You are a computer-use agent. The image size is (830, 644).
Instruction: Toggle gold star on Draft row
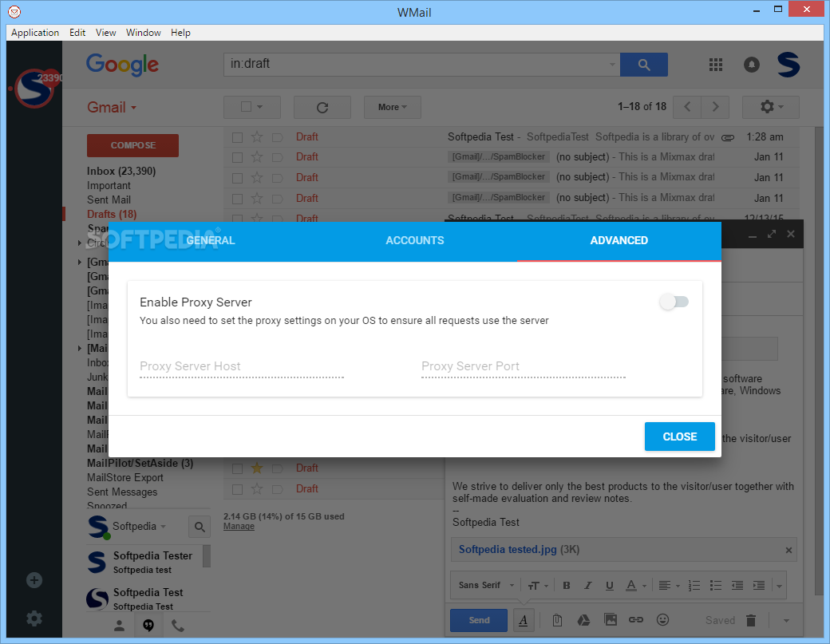[257, 468]
